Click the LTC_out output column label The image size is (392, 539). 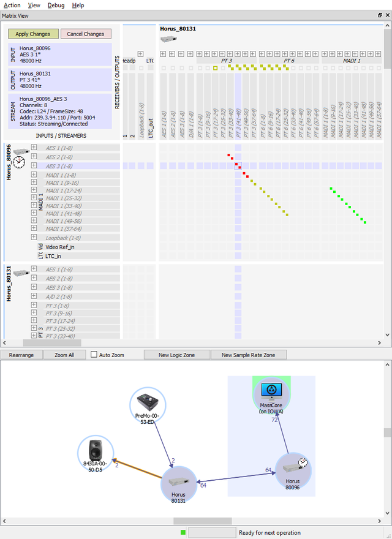(x=150, y=128)
